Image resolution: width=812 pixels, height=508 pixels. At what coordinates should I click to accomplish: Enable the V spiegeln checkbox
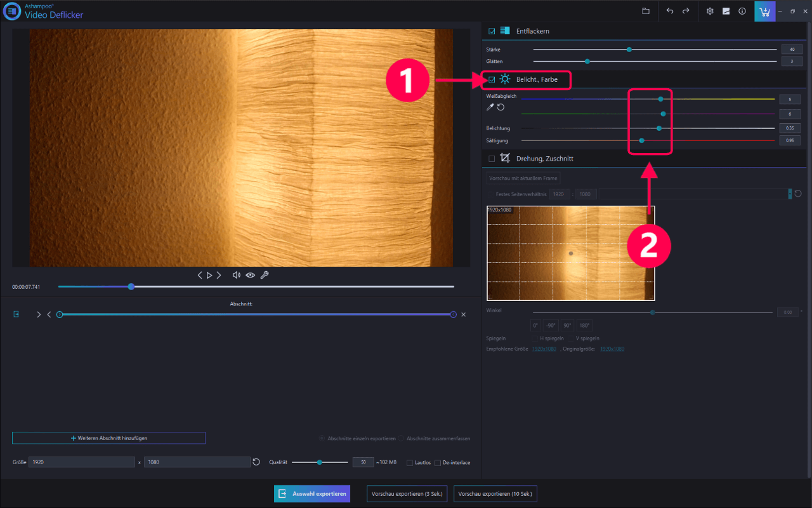570,338
